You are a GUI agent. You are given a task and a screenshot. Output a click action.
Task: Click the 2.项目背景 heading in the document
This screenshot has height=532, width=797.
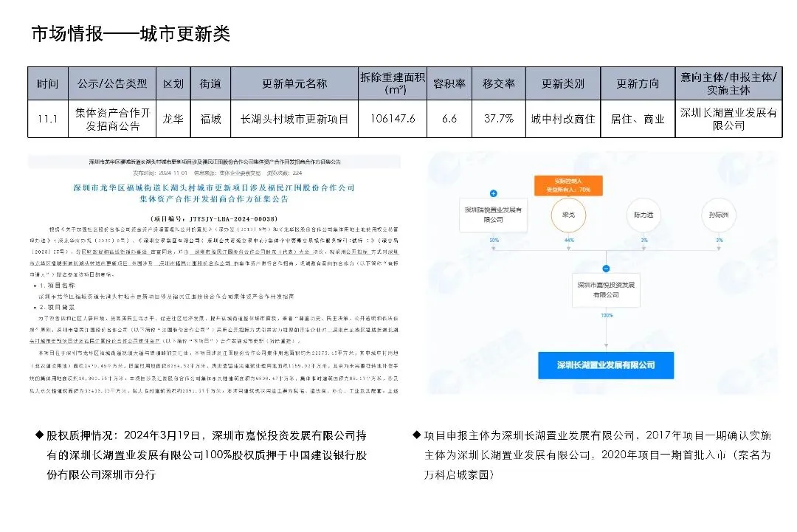point(58,308)
